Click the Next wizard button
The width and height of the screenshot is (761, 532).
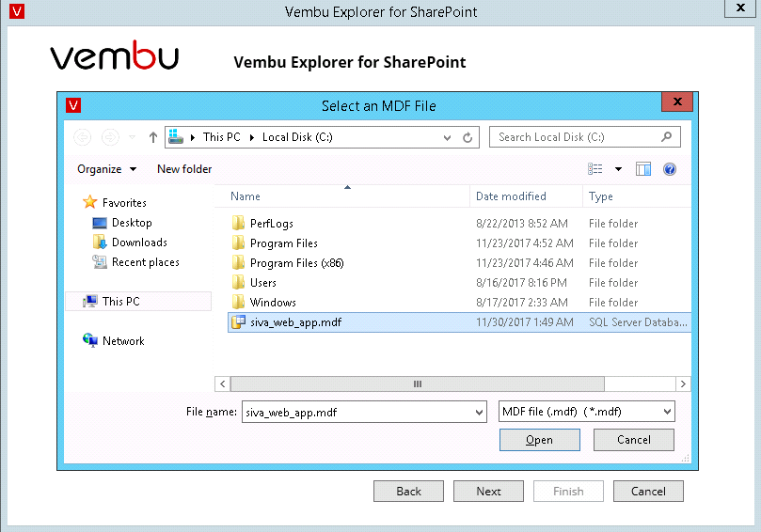pyautogui.click(x=488, y=492)
